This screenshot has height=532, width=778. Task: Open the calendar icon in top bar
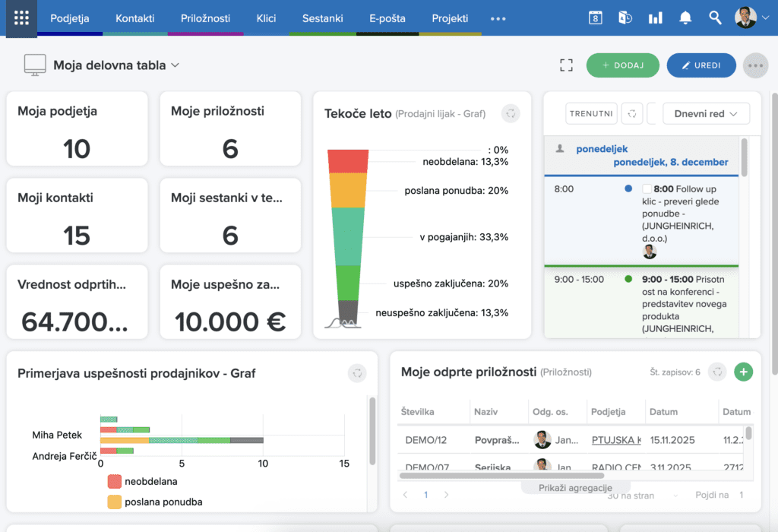[596, 18]
